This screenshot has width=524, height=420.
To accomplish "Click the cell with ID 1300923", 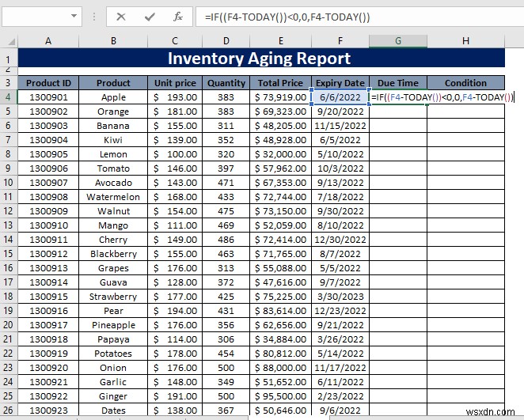I will 48,411.
